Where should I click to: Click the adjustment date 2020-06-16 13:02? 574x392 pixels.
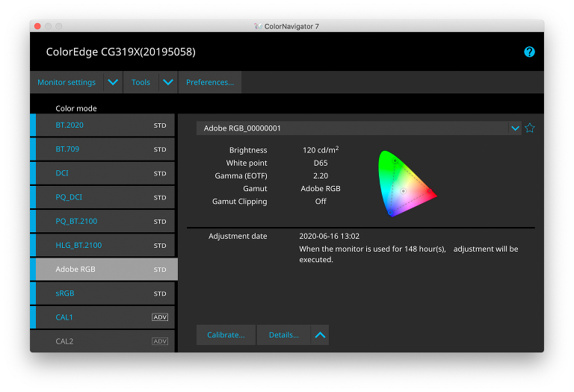pyautogui.click(x=329, y=236)
